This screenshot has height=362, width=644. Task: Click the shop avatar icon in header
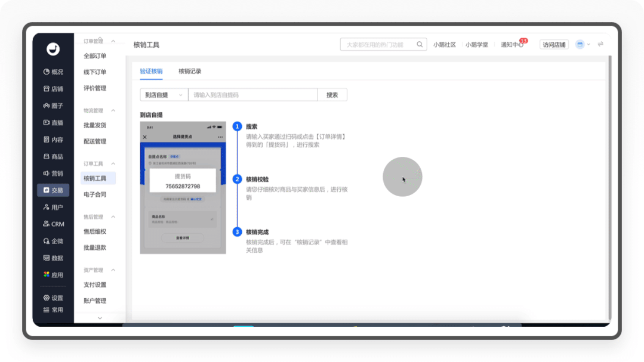pyautogui.click(x=580, y=44)
